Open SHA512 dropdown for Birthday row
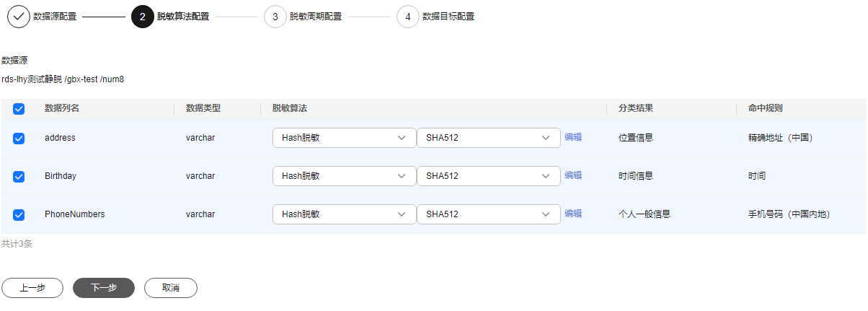The height and width of the screenshot is (311, 868). coord(488,176)
